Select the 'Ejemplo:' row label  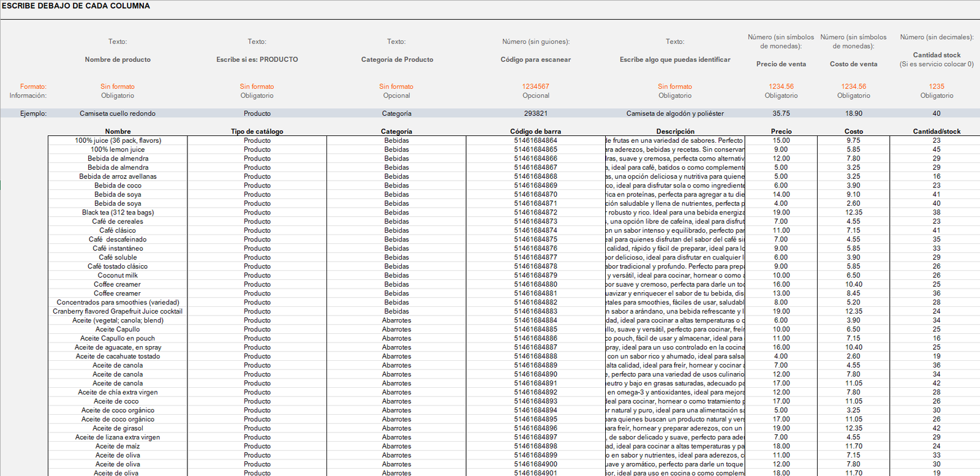pos(34,113)
